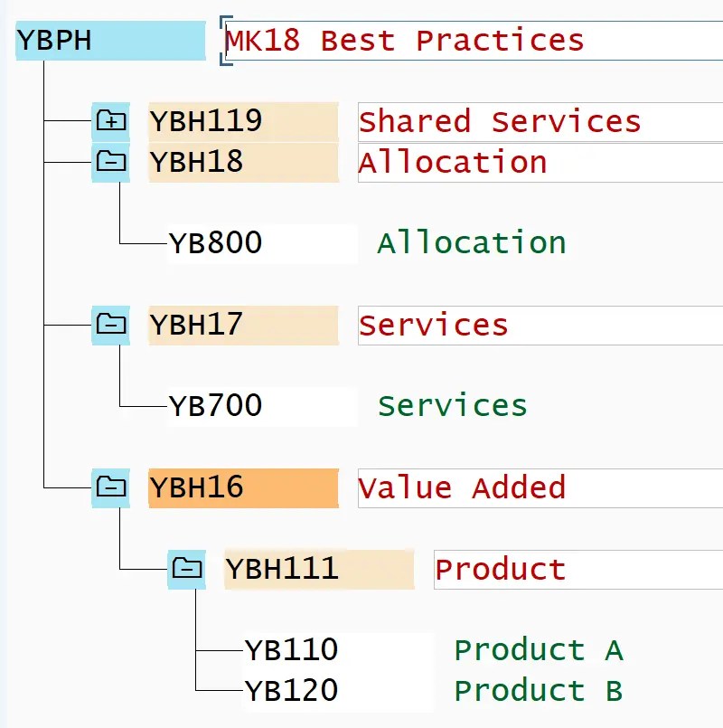This screenshot has width=723, height=728.
Task: Select the YBH17 group code
Action: tap(244, 325)
